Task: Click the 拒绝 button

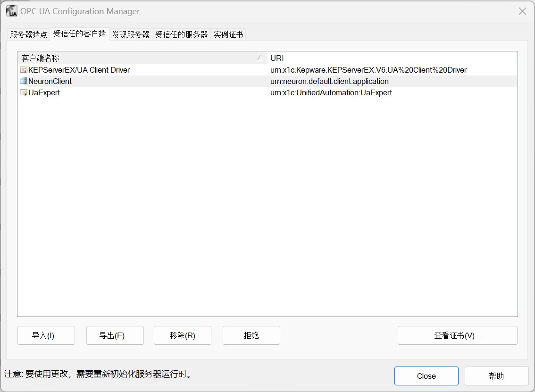Action: (x=251, y=335)
